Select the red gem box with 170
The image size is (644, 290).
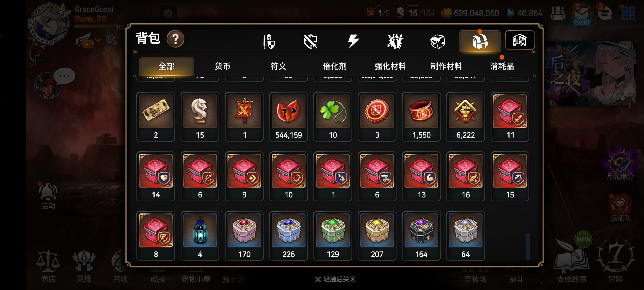(244, 236)
